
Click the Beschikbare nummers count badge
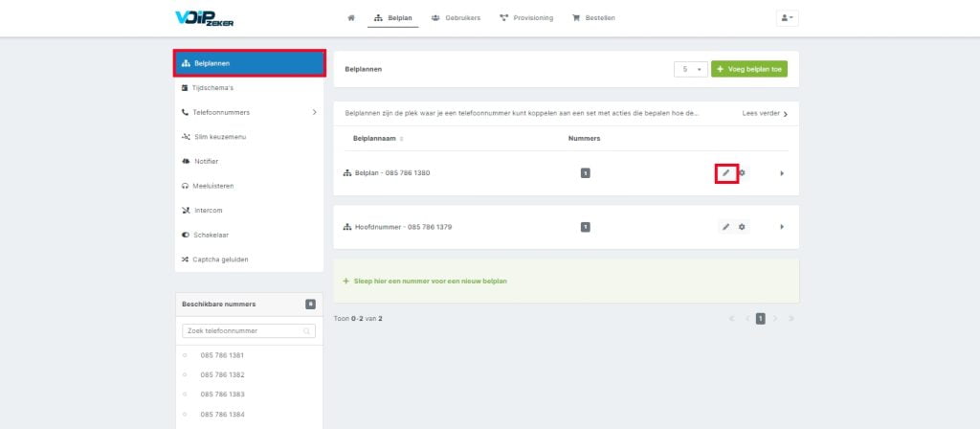coord(311,304)
